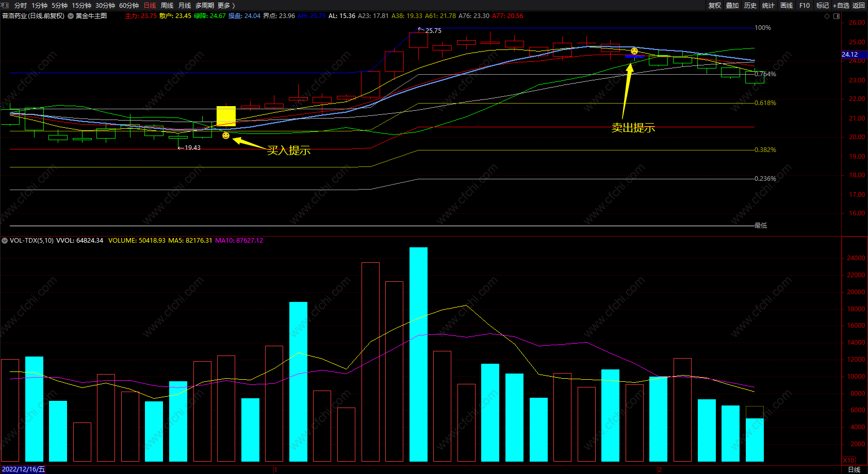Select the 1分钟 period tab
The image size is (868, 474).
click(39, 5)
